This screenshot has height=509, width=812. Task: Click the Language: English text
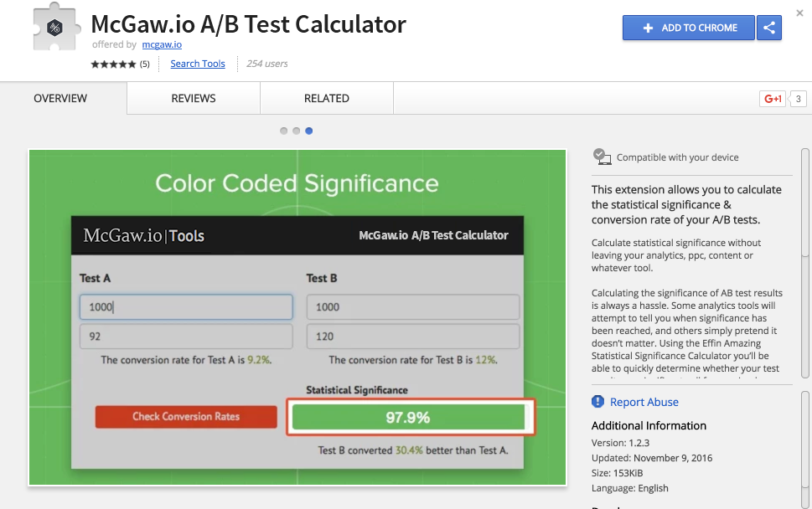coord(629,488)
